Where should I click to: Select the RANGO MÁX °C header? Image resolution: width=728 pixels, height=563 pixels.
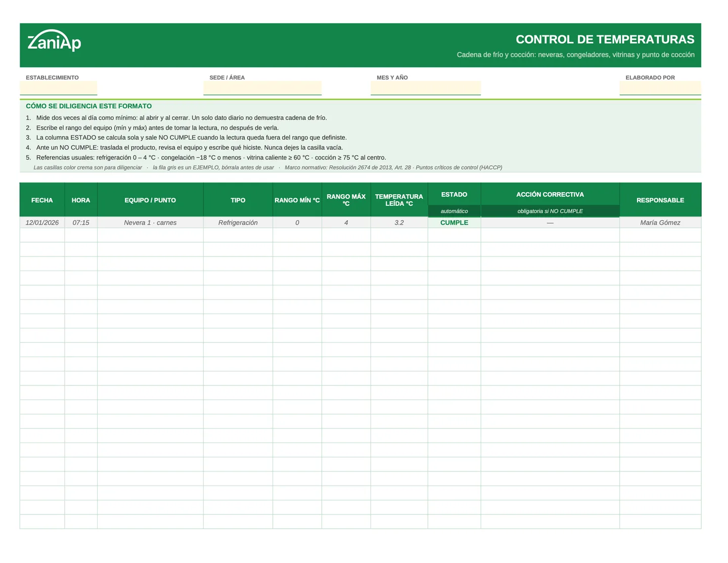click(346, 200)
